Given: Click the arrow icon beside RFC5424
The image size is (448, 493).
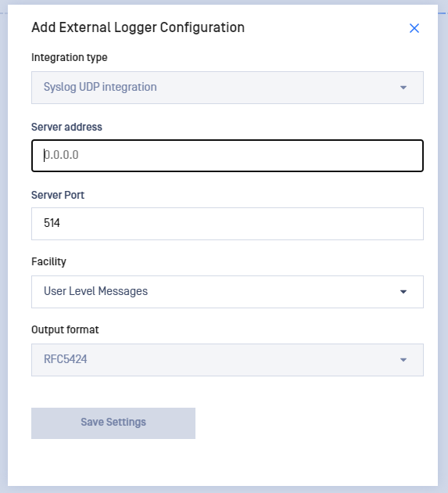Looking at the screenshot, I should click(x=403, y=360).
